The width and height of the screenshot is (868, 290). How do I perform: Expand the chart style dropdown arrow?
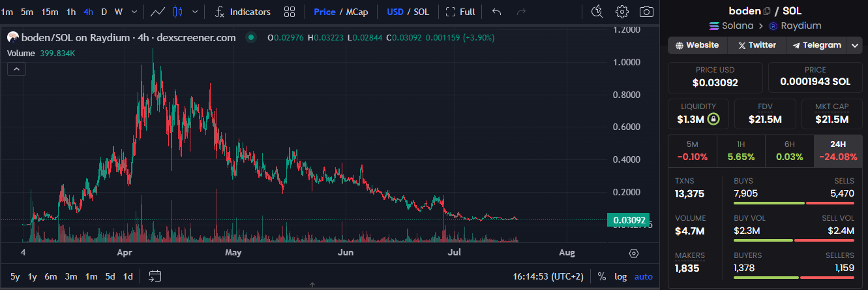tap(195, 12)
